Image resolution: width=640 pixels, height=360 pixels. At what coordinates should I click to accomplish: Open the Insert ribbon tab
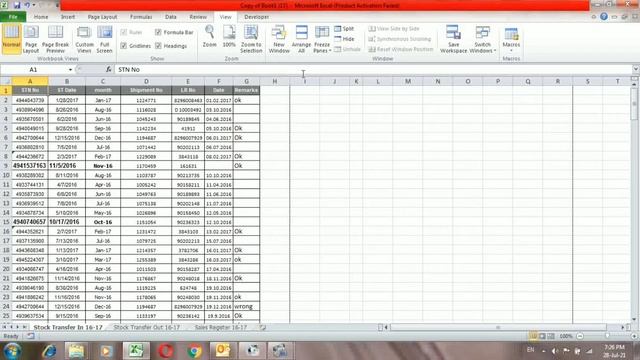pyautogui.click(x=68, y=17)
